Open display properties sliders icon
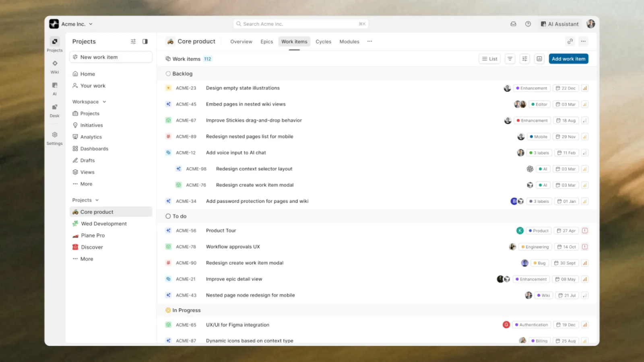 [x=524, y=59]
